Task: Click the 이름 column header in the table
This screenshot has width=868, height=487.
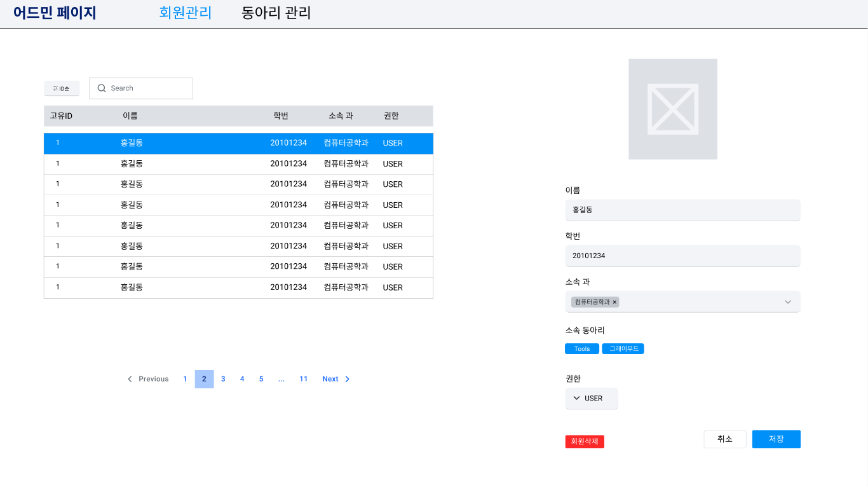Action: (x=130, y=116)
